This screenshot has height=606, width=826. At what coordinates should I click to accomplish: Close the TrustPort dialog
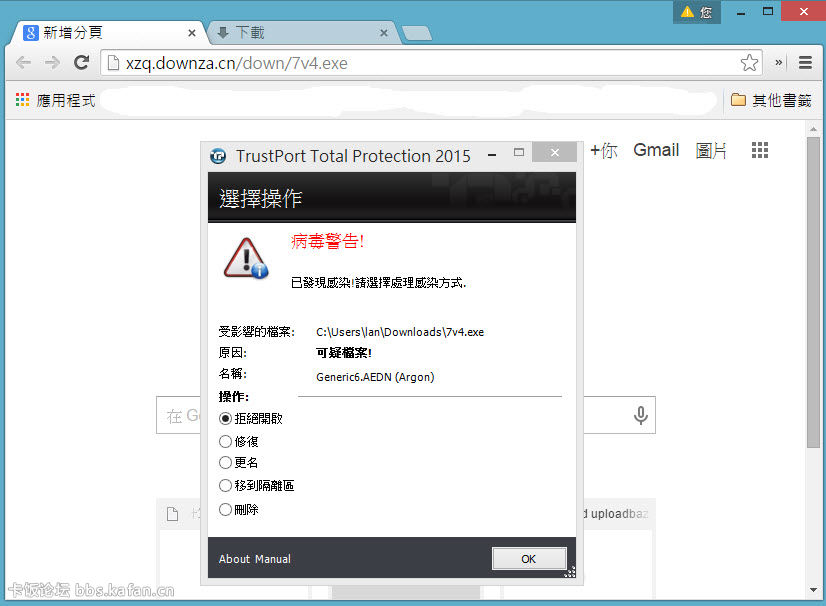[x=554, y=153]
